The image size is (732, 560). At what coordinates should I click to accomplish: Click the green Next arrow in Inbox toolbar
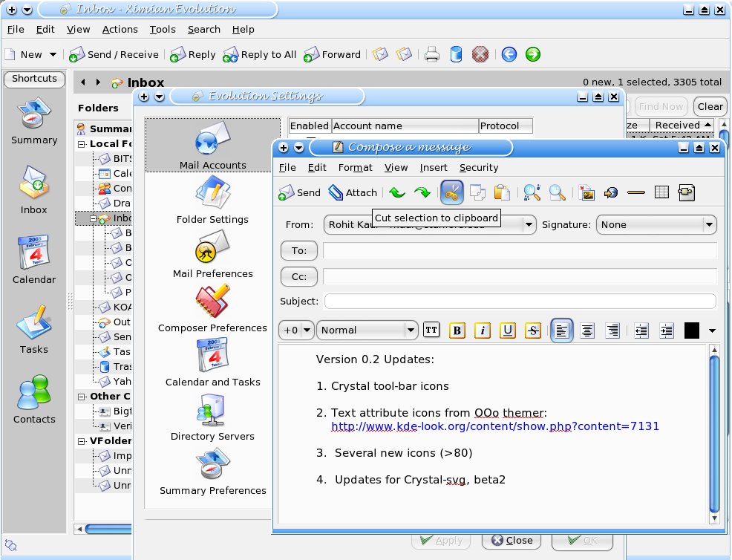pyautogui.click(x=532, y=54)
